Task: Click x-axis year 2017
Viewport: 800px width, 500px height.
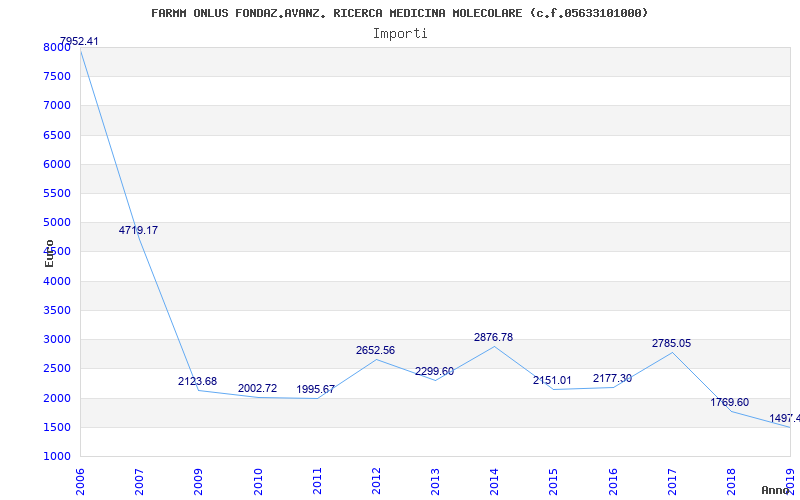Action: (672, 481)
